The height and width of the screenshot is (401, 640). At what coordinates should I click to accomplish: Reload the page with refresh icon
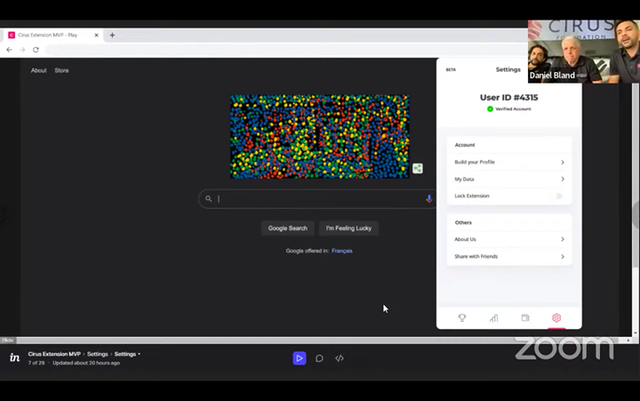tap(36, 50)
